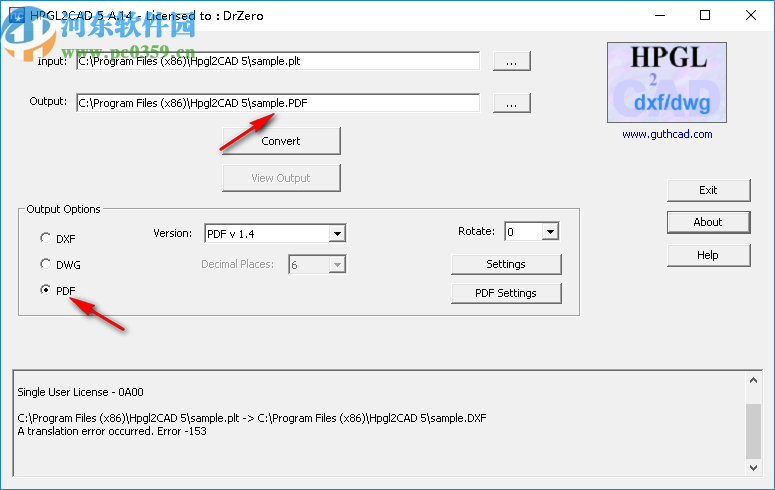The height and width of the screenshot is (490, 775).
Task: Click the log scrollbar down arrow
Action: (753, 467)
